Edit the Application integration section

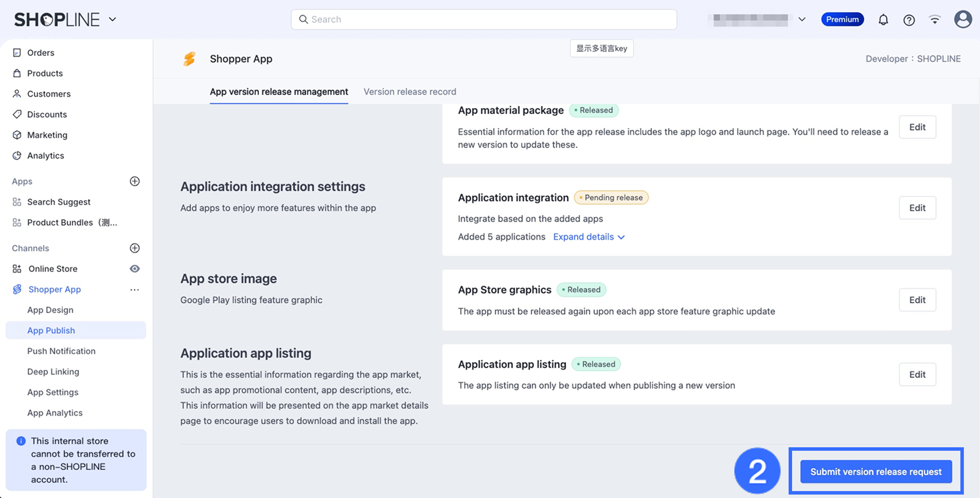[917, 208]
